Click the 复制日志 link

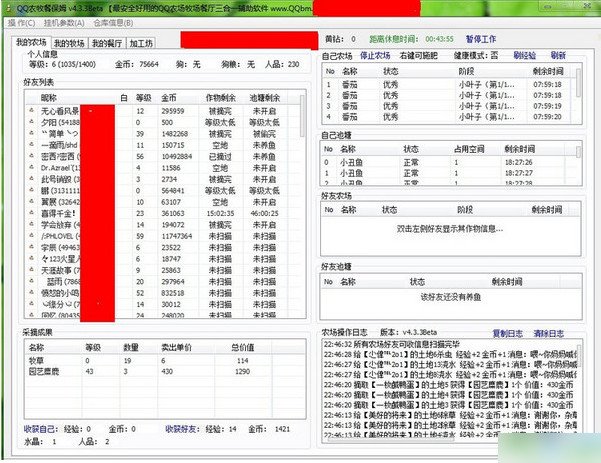coord(507,333)
